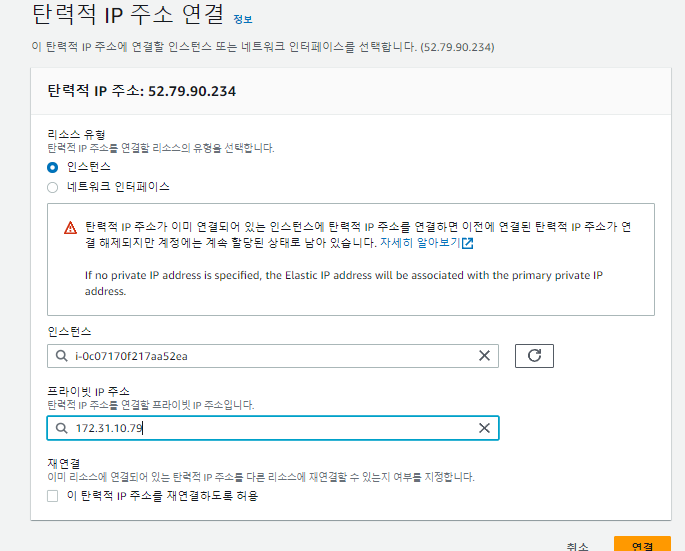685x551 pixels.
Task: Select the 인스턴스 radio button
Action: [x=52, y=167]
